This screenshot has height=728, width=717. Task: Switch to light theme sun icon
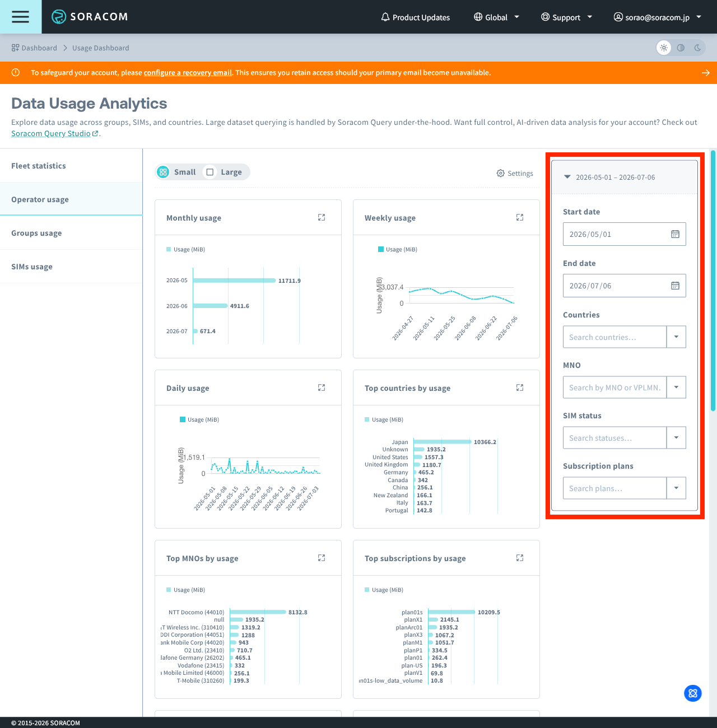click(664, 48)
